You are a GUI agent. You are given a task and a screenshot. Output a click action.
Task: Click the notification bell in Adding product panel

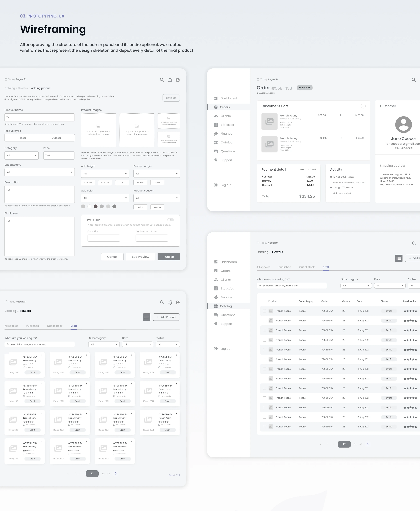(x=170, y=80)
